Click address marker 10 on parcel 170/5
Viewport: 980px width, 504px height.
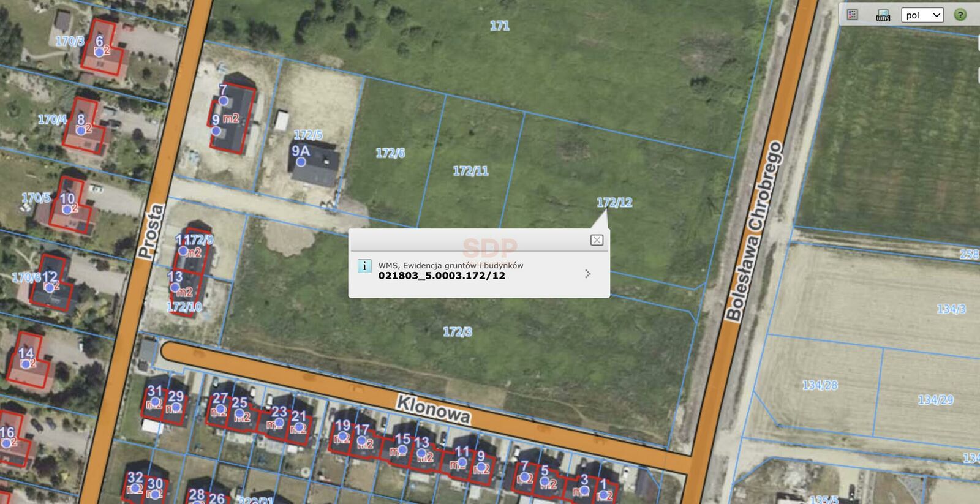(67, 209)
